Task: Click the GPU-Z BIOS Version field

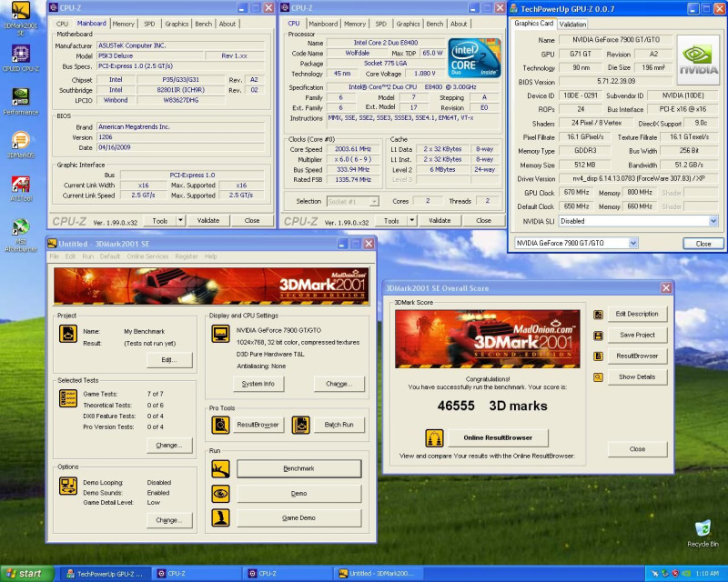Action: [616, 81]
